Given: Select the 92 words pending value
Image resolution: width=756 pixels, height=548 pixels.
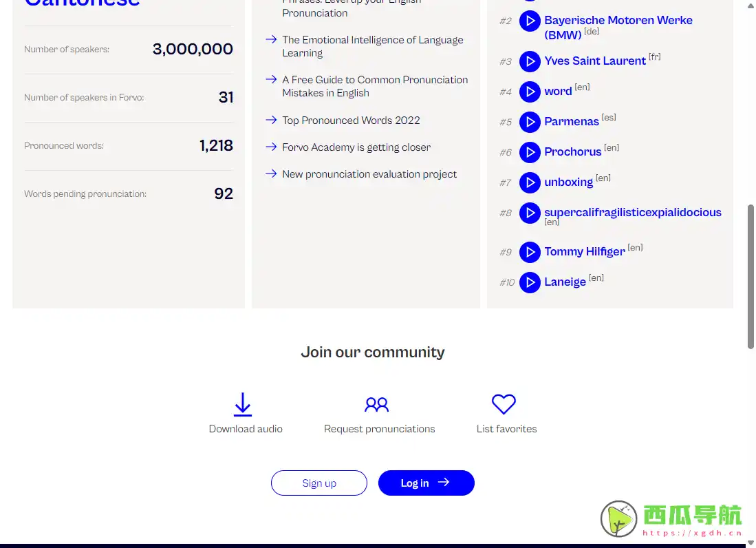Looking at the screenshot, I should [224, 193].
